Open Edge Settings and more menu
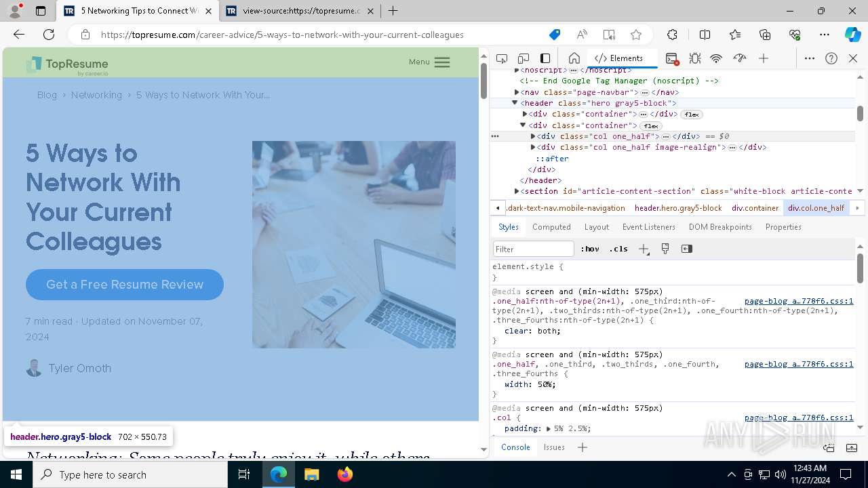Image resolution: width=868 pixels, height=488 pixels. click(x=825, y=35)
